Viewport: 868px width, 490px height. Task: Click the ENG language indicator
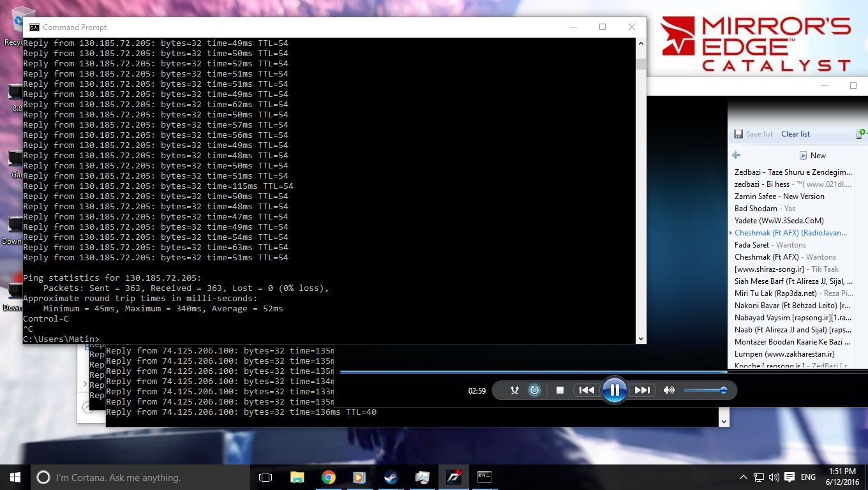[x=808, y=477]
